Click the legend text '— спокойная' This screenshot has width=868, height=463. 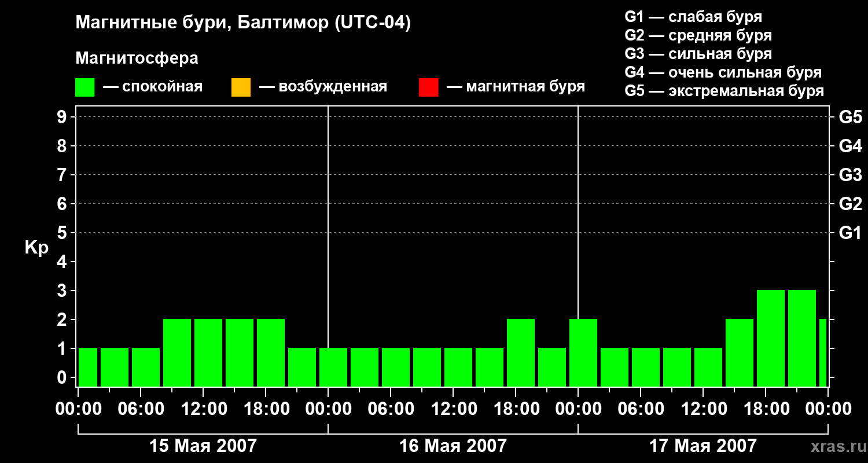[x=153, y=87]
